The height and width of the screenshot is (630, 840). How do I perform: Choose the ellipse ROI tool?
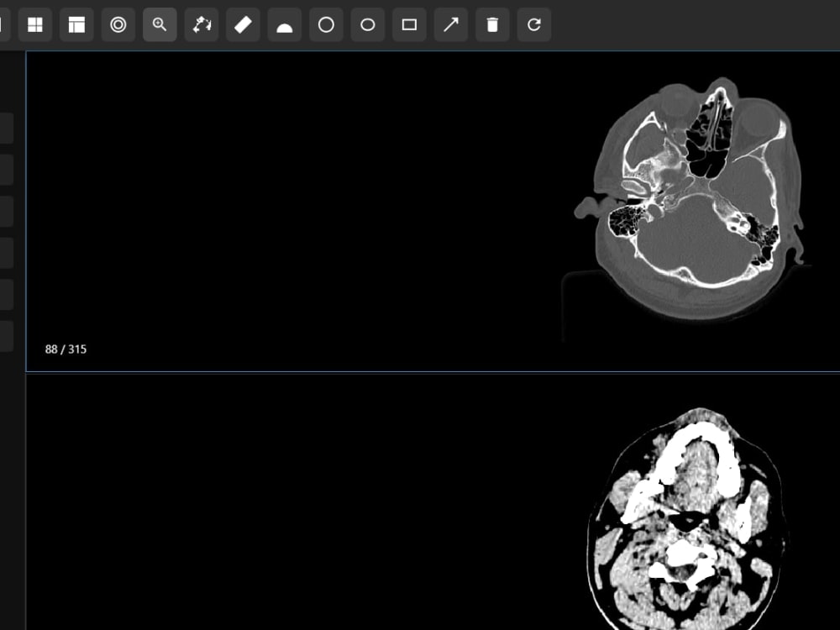[368, 24]
